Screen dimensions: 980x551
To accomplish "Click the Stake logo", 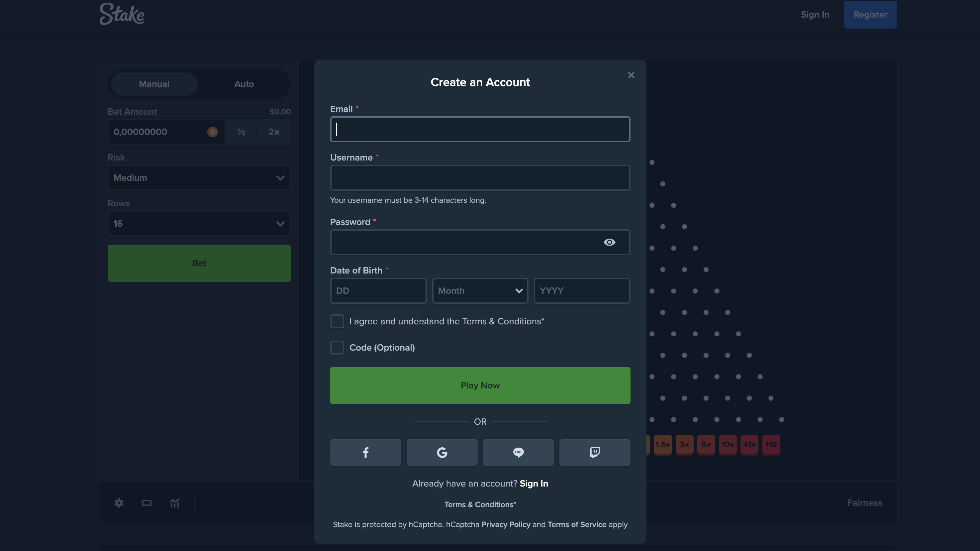I will click(122, 15).
